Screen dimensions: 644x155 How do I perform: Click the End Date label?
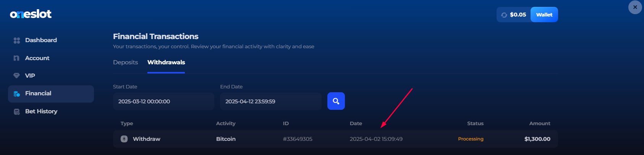pos(231,87)
